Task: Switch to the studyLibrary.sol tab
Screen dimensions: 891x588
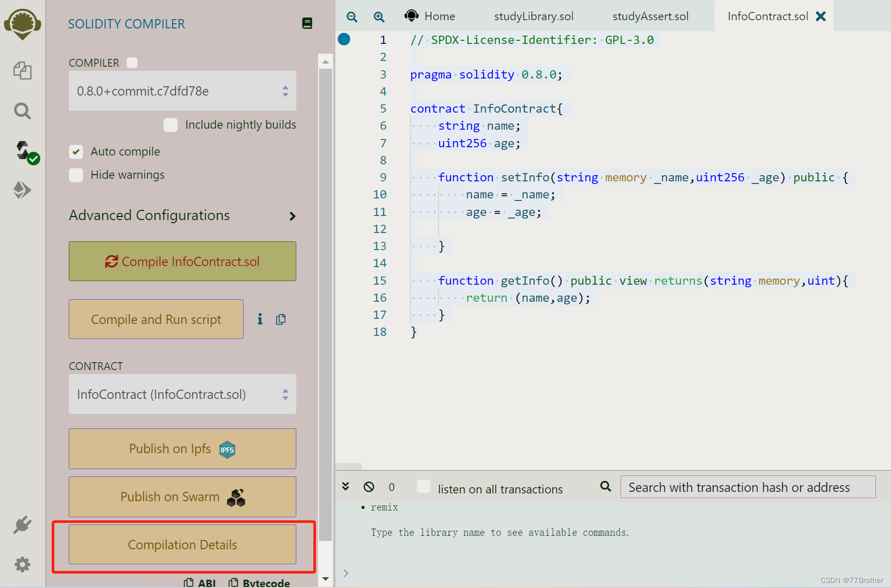Action: pyautogui.click(x=534, y=16)
